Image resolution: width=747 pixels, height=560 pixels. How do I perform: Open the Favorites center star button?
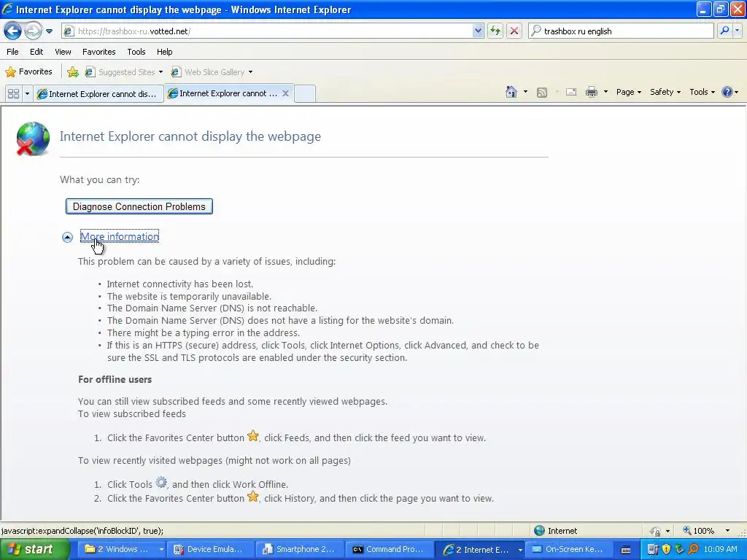point(28,72)
